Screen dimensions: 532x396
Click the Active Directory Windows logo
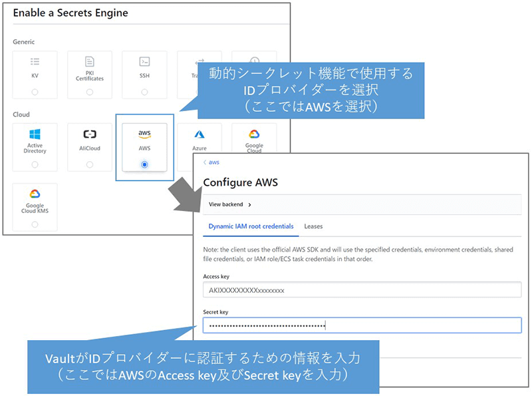tap(35, 134)
